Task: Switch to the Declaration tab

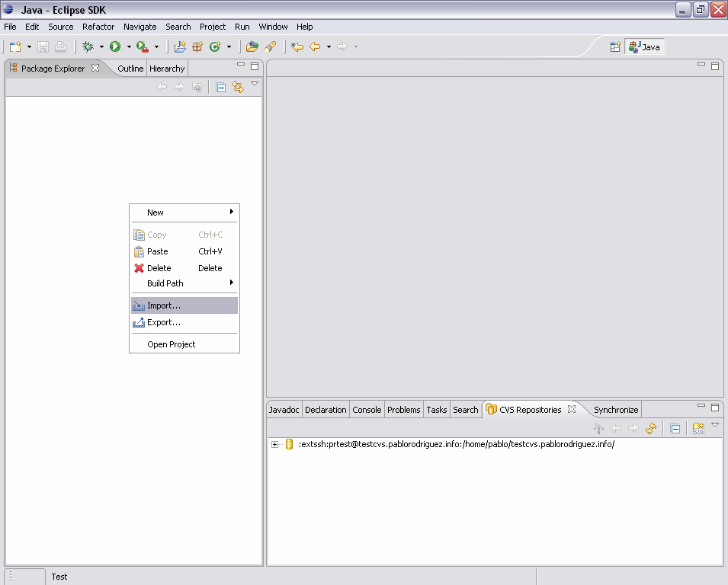Action: [326, 410]
